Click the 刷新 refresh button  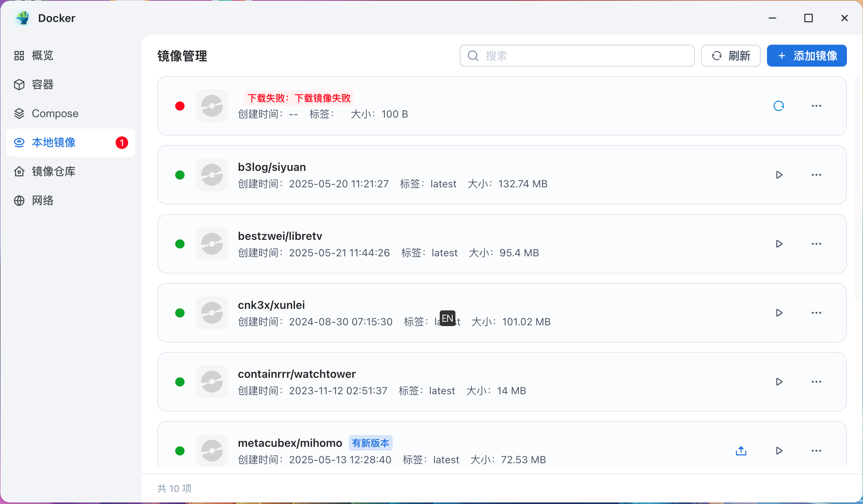tap(731, 56)
